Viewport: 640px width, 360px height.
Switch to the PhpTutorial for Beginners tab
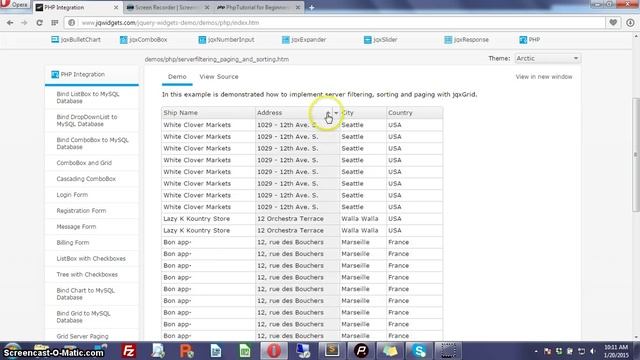point(259,8)
